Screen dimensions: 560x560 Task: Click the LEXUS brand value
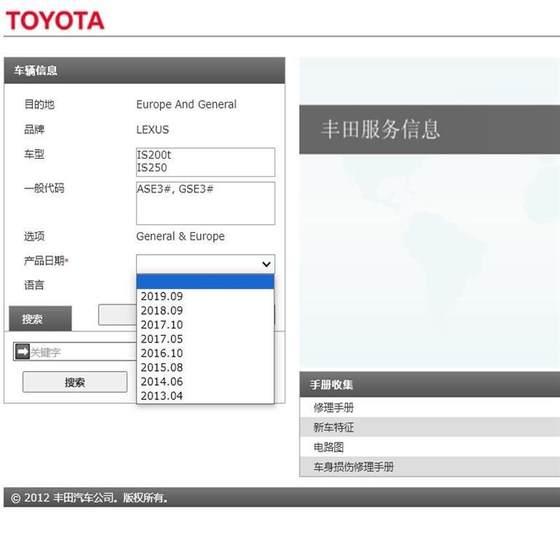pyautogui.click(x=152, y=130)
